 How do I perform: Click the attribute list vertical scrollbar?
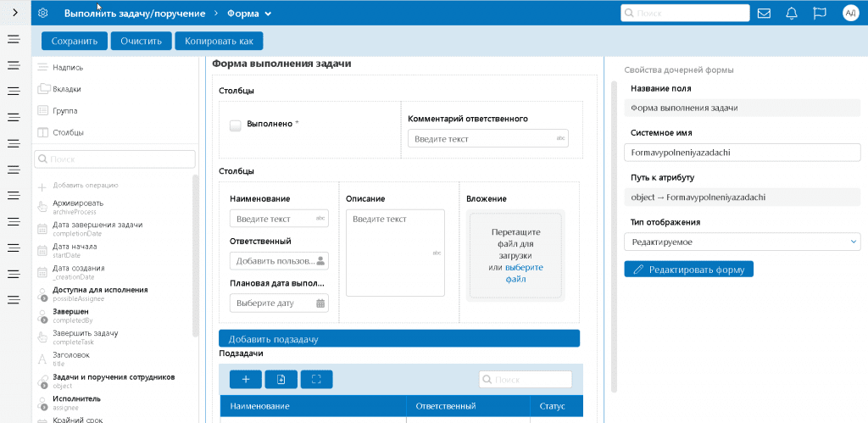(x=195, y=254)
